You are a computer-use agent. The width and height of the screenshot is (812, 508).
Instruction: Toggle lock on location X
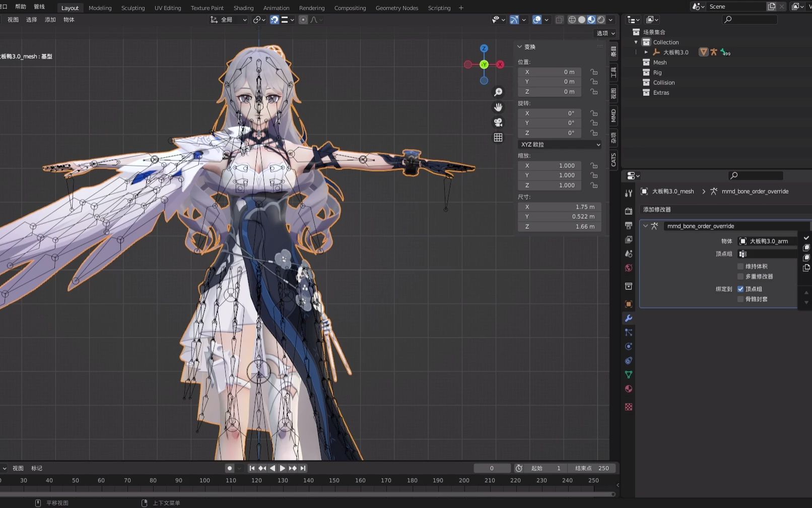pos(594,72)
